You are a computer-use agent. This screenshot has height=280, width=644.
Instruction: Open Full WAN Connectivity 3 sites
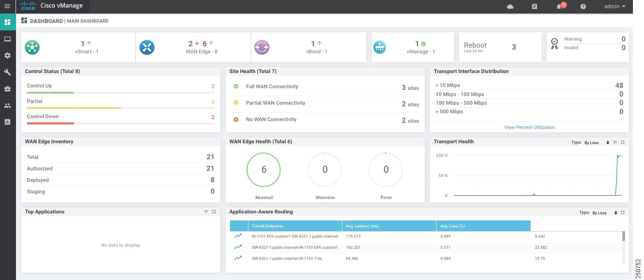pos(410,87)
